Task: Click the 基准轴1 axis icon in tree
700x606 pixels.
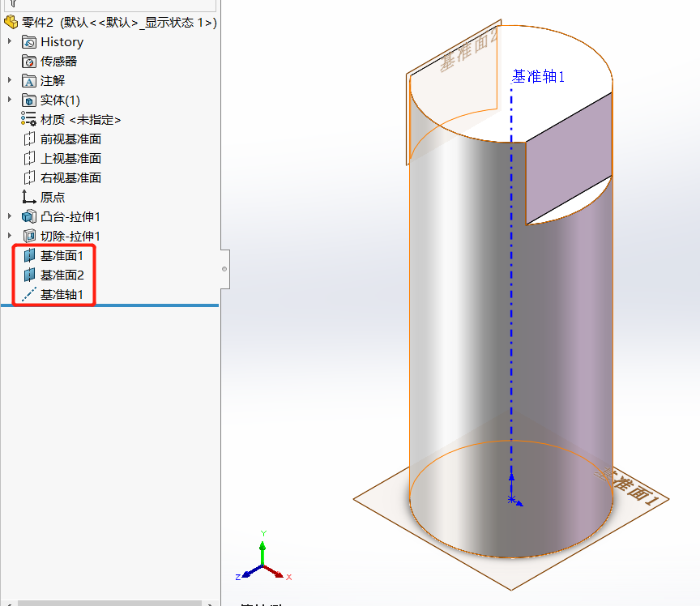Action: [x=29, y=294]
